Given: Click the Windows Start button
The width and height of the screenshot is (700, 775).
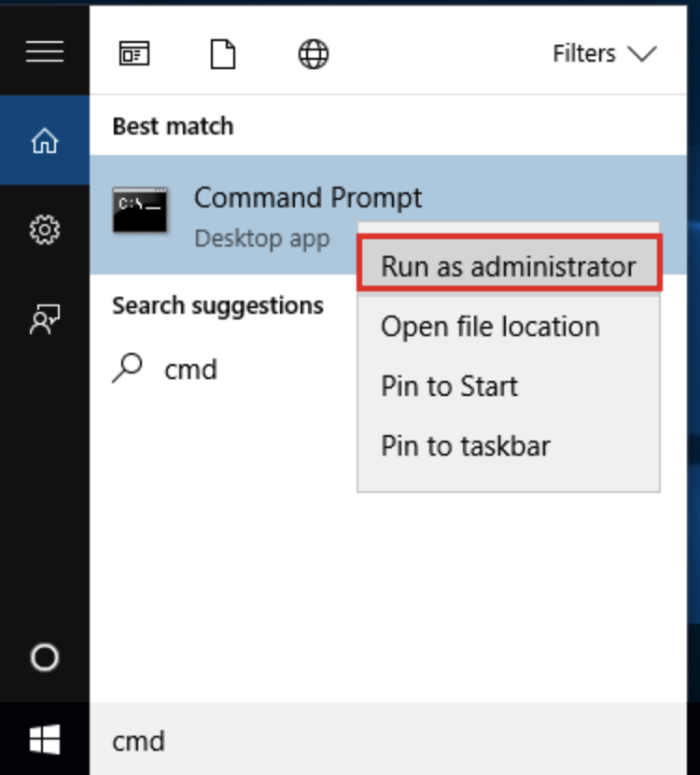Looking at the screenshot, I should (x=44, y=740).
